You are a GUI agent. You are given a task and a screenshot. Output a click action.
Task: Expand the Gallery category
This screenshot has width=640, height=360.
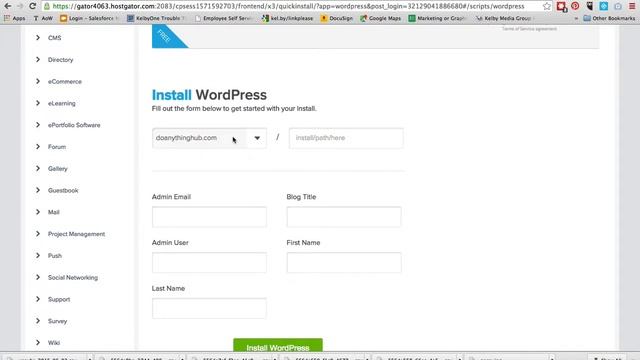pos(51,169)
